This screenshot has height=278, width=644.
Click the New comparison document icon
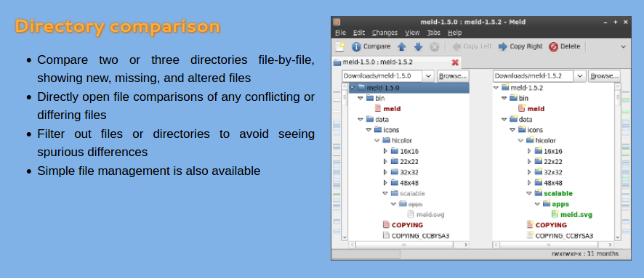(x=339, y=46)
